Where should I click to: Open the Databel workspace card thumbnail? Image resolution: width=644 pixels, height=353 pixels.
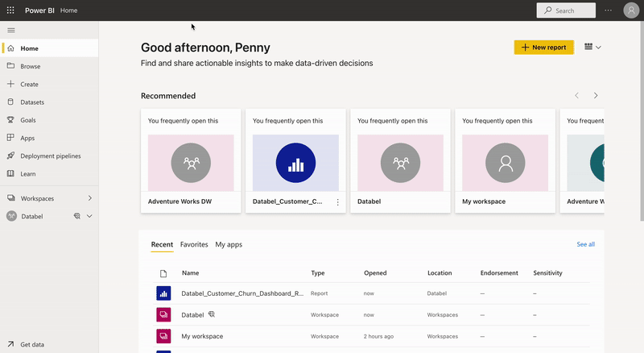400,163
